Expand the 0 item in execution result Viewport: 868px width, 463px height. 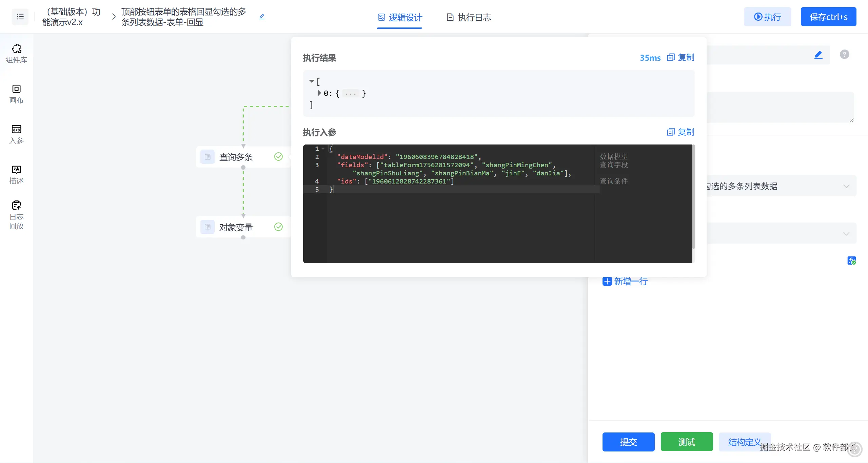pos(319,93)
